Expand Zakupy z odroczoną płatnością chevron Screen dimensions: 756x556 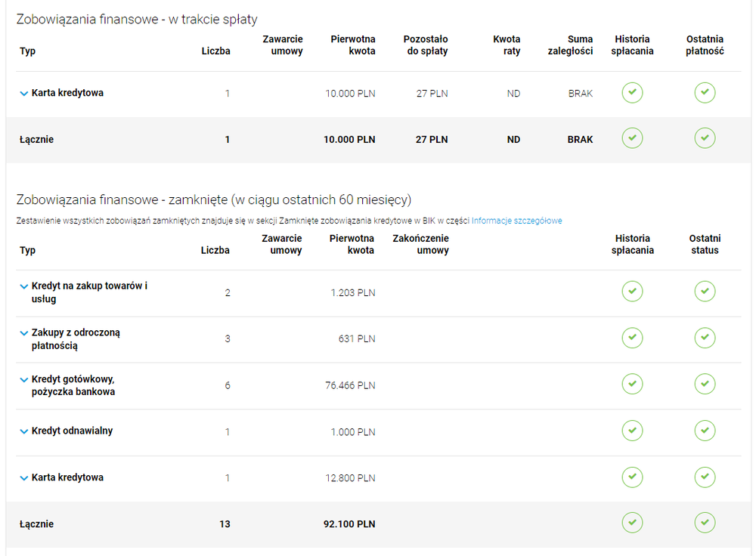pyautogui.click(x=23, y=333)
